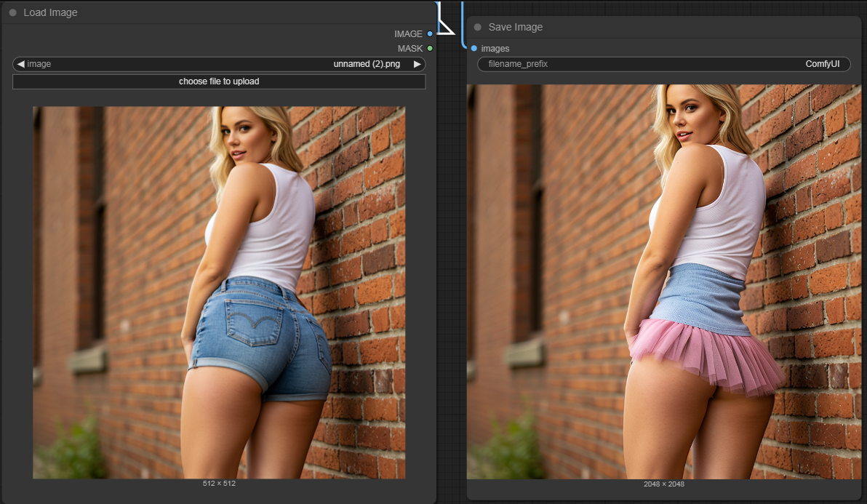This screenshot has height=504, width=867.
Task: Click the green MASK output socket
Action: pyautogui.click(x=430, y=49)
